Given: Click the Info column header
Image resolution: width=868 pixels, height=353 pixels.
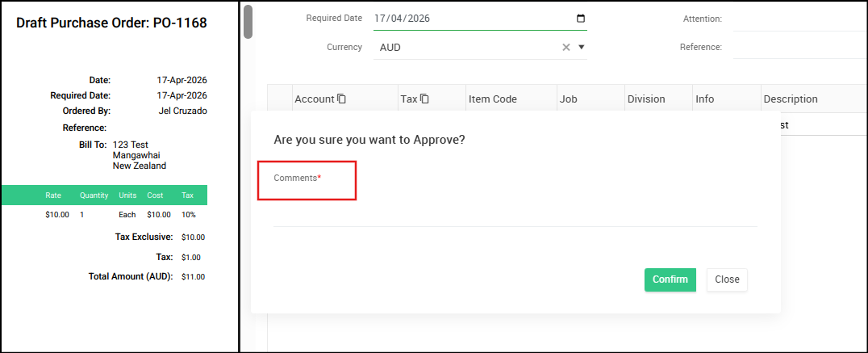Looking at the screenshot, I should click(726, 99).
